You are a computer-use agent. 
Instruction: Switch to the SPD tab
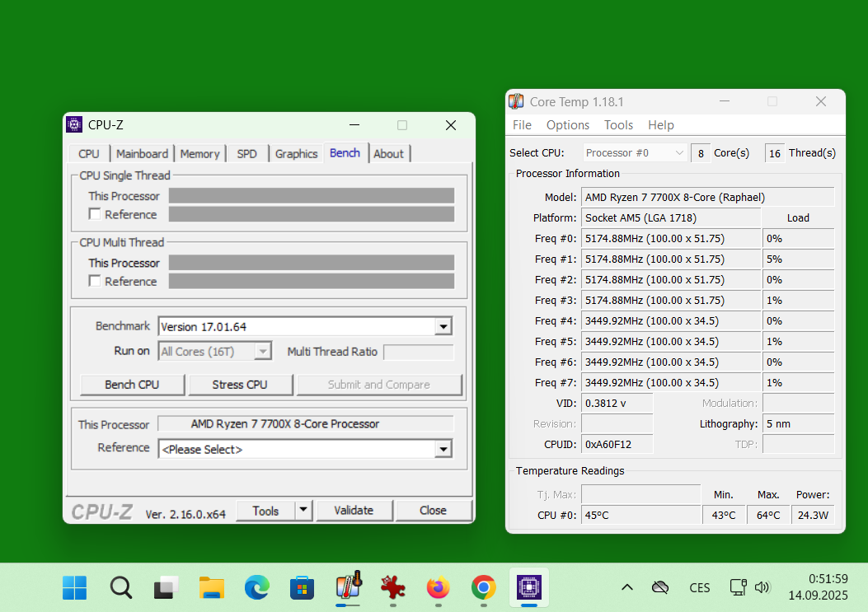coord(247,154)
